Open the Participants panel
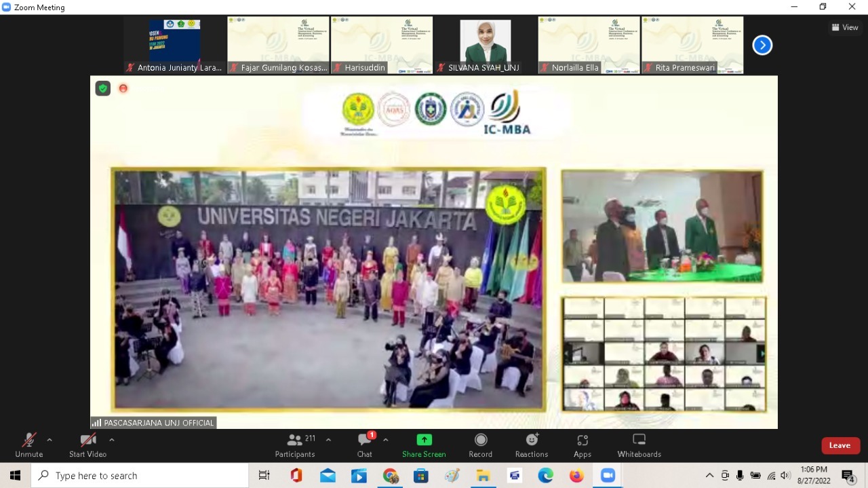868x488 pixels. [x=295, y=445]
